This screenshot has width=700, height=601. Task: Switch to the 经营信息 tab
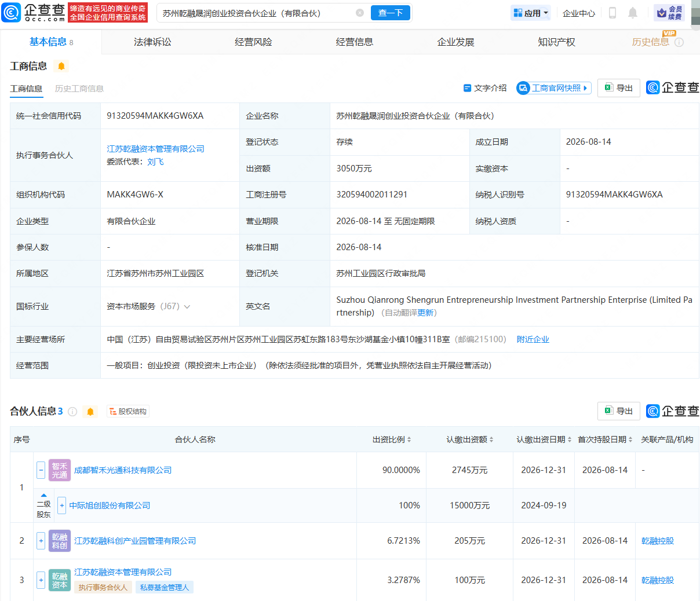click(x=355, y=42)
